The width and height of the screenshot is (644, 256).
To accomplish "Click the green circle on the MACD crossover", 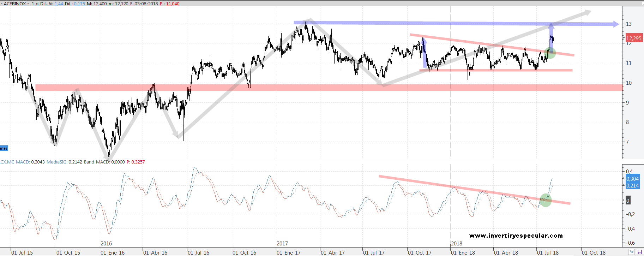I will (546, 200).
